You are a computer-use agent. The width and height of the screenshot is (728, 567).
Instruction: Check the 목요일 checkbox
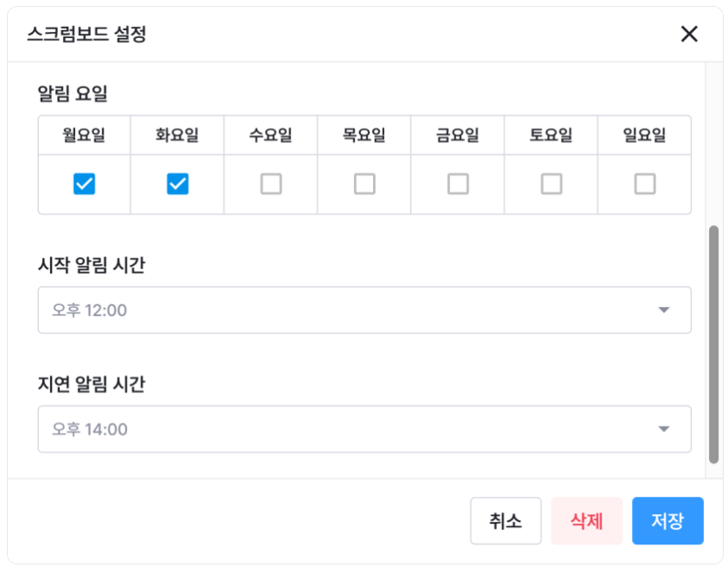click(x=364, y=184)
